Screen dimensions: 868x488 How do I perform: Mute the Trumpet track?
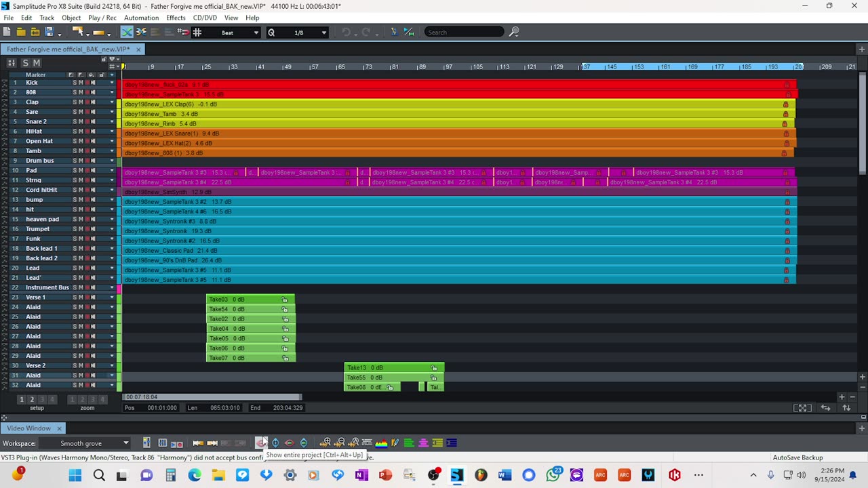point(81,229)
